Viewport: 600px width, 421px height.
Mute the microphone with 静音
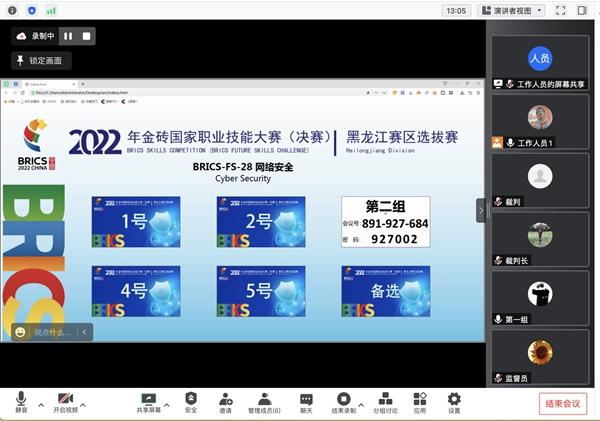click(x=21, y=402)
